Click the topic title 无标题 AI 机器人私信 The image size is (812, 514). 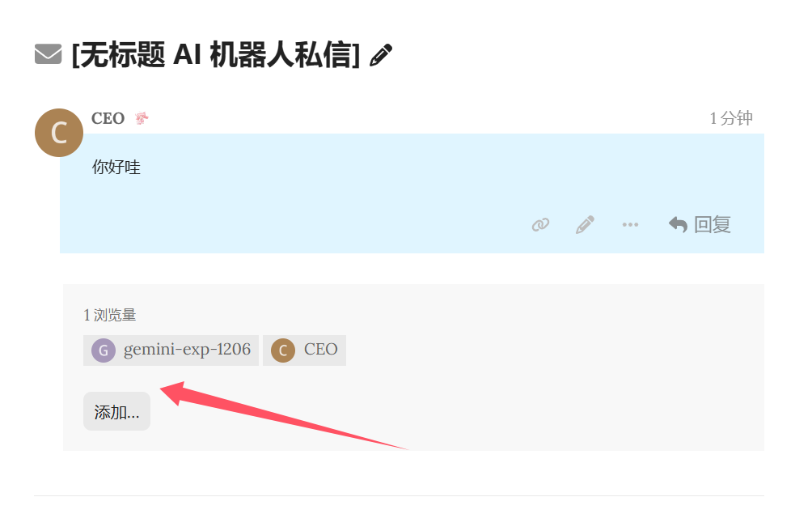[x=215, y=55]
